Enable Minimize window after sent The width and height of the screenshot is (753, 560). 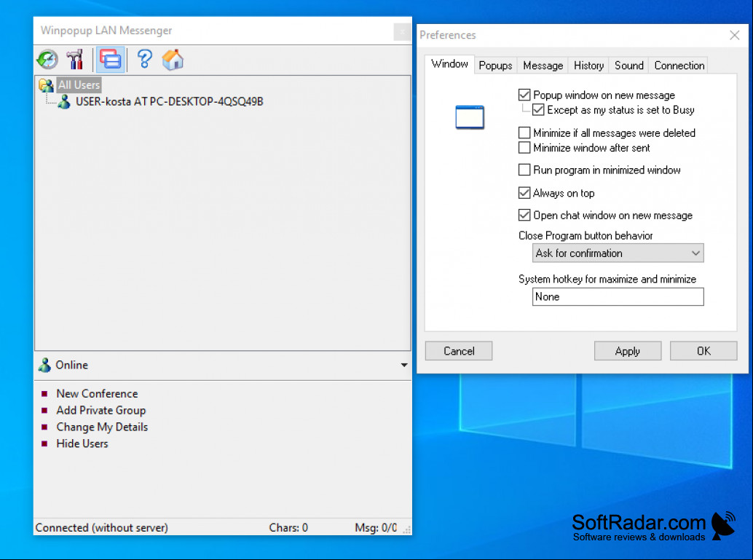pyautogui.click(x=524, y=147)
